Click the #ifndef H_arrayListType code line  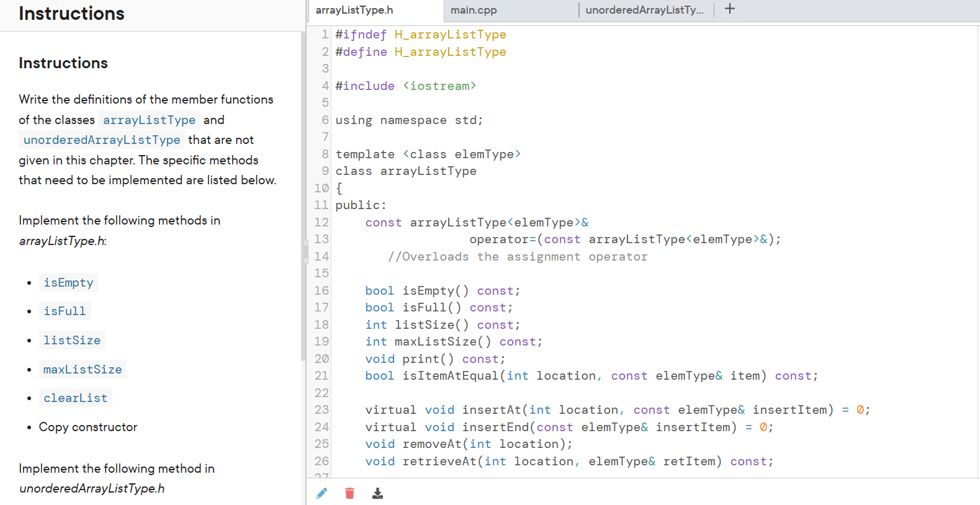point(421,35)
